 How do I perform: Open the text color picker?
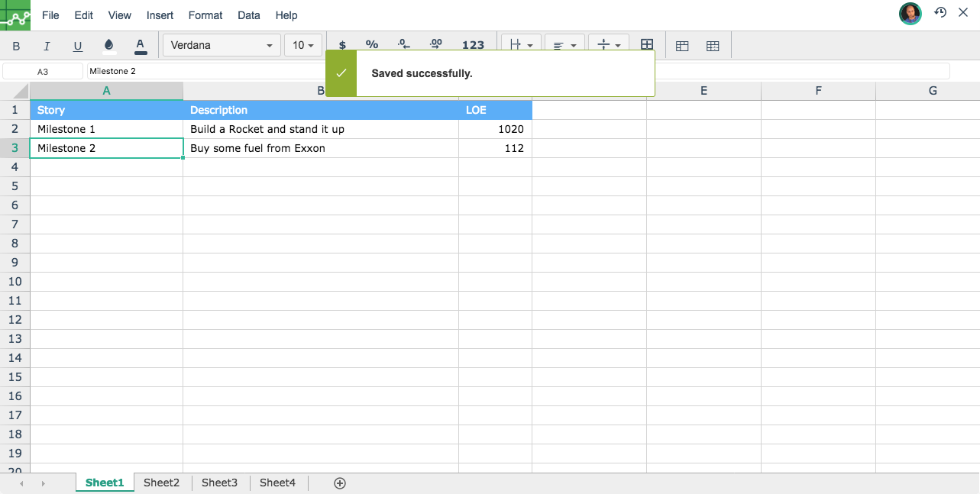[x=140, y=46]
